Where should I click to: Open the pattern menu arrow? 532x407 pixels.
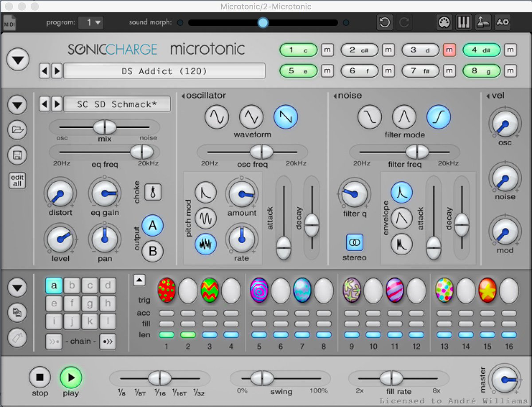click(17, 288)
